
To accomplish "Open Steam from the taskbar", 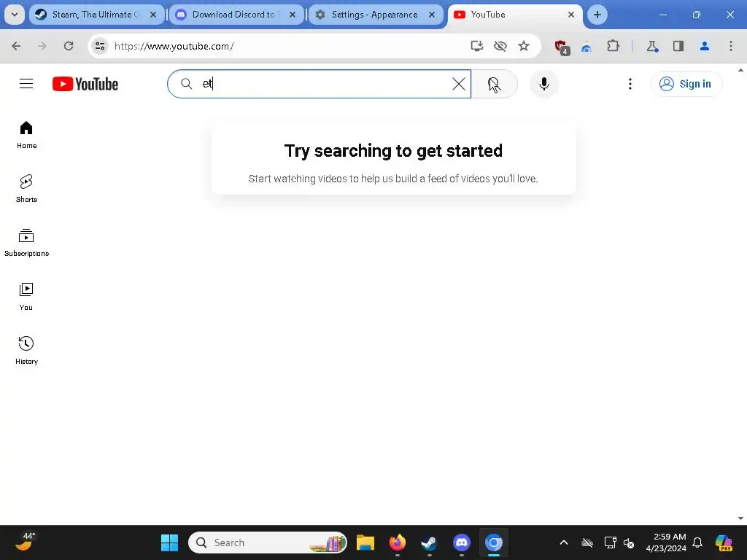I will 429,542.
